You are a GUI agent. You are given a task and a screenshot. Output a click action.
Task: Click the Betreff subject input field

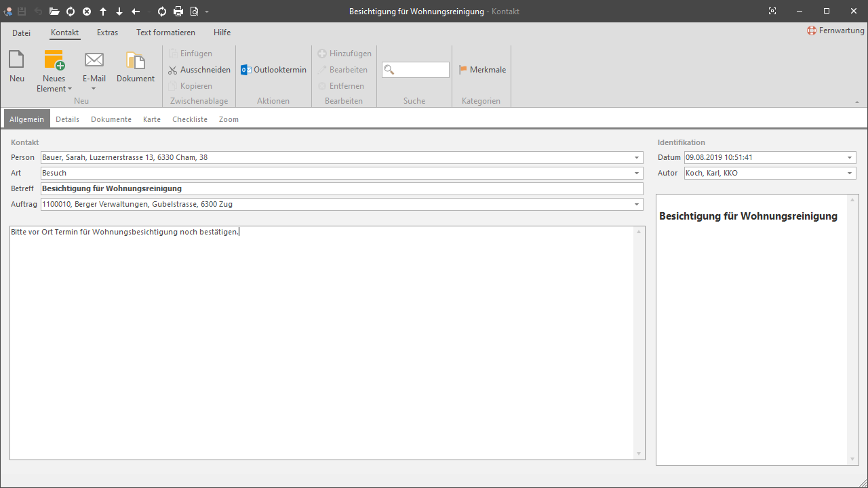pyautogui.click(x=342, y=188)
